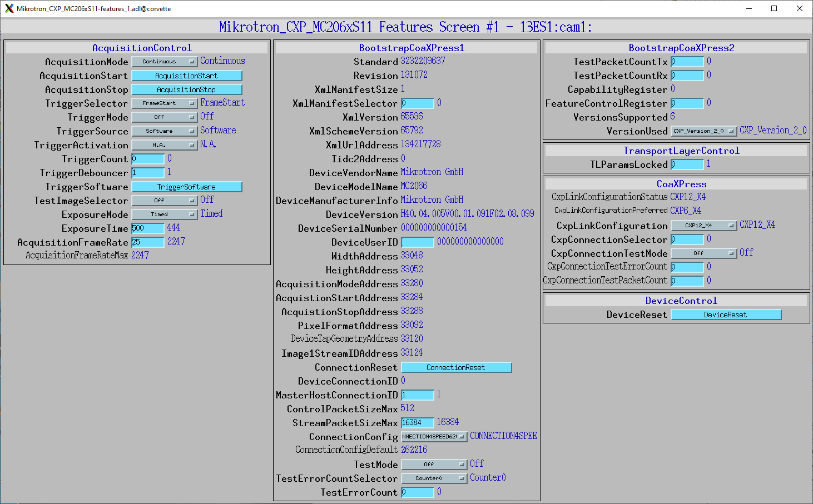Click the CxpLinkConfigurationPreferred value CXP6_X4
813x504 pixels.
coord(686,211)
